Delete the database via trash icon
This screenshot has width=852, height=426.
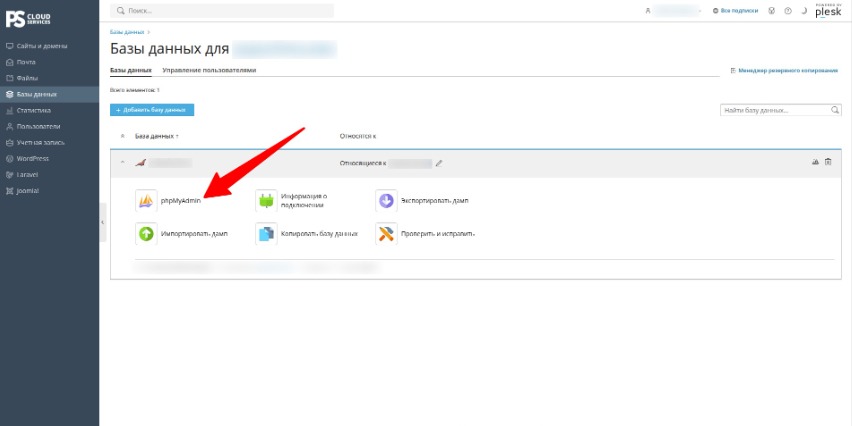(828, 162)
